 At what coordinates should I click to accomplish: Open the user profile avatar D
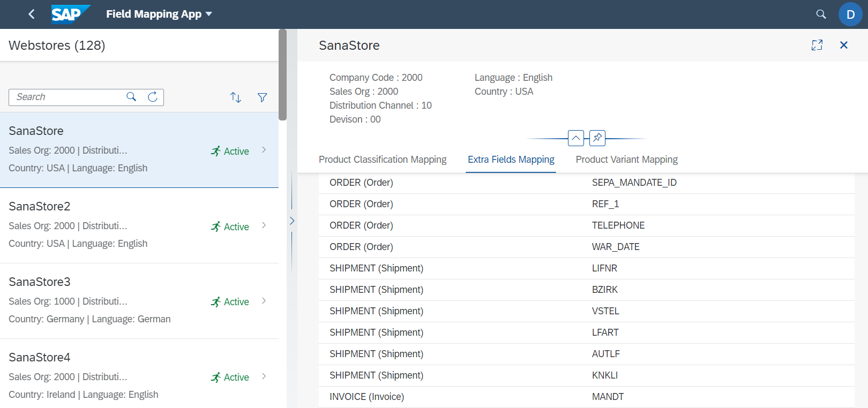(850, 14)
